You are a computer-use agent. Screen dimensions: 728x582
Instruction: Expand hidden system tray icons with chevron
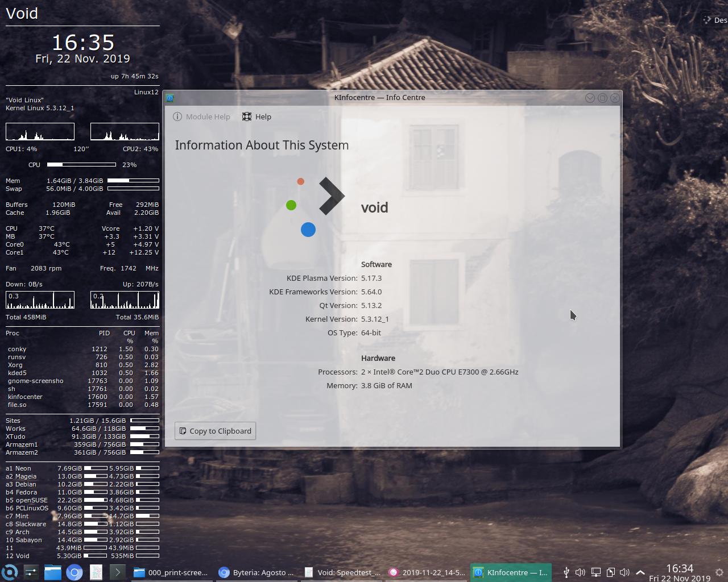point(640,572)
